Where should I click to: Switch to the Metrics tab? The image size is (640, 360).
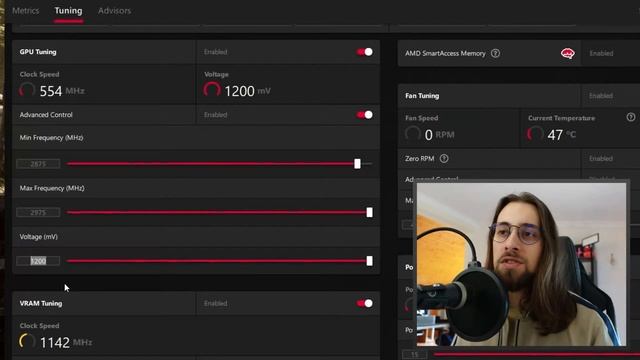(x=26, y=11)
